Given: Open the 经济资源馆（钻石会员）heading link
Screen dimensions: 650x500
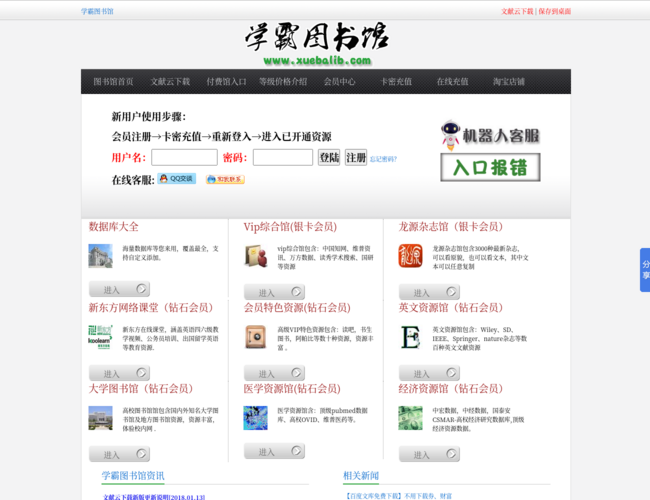Looking at the screenshot, I should pyautogui.click(x=450, y=389).
